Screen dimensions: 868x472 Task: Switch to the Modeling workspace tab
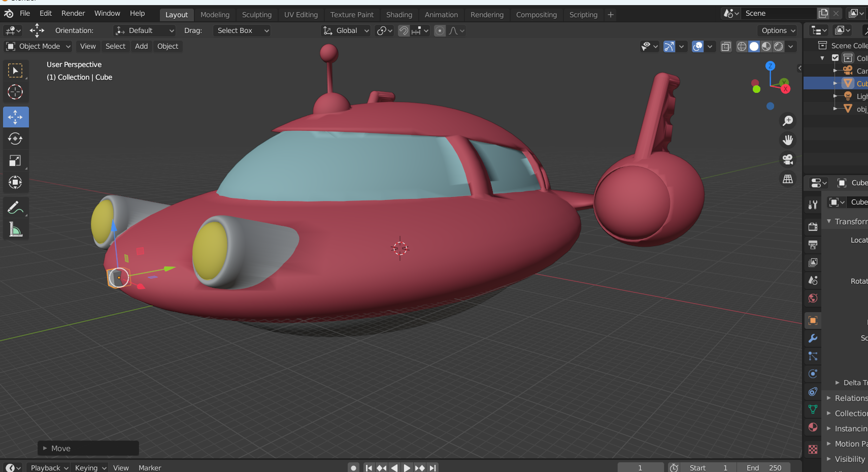click(215, 15)
